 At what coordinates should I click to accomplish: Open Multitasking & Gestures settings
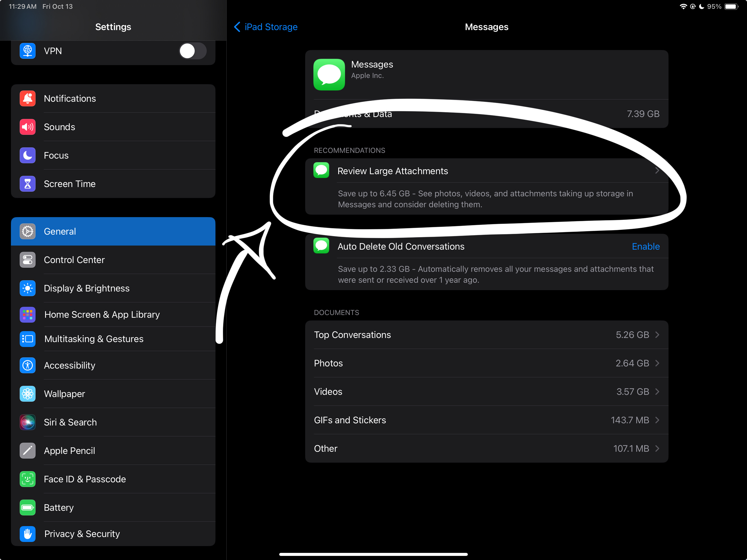point(113,339)
